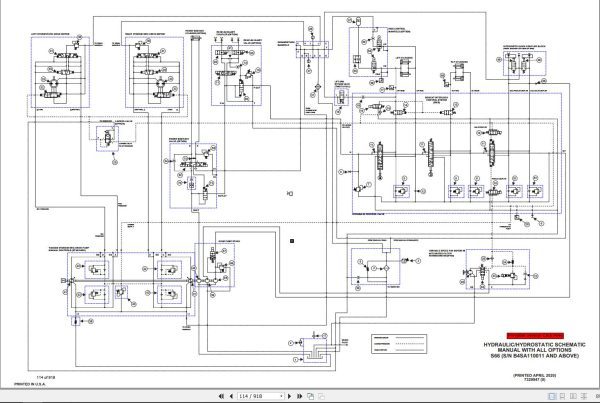Click the red highlighted banner above the title
The width and height of the screenshot is (600, 403).
pyautogui.click(x=535, y=336)
